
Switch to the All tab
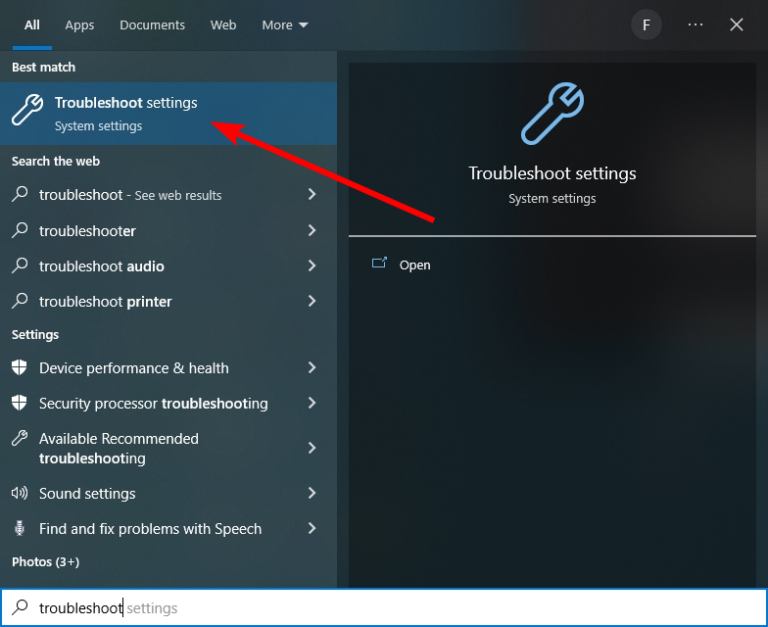(x=32, y=25)
